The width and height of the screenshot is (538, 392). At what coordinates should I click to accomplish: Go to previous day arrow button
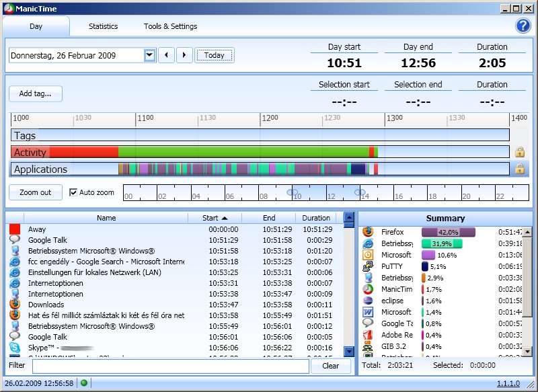(166, 55)
